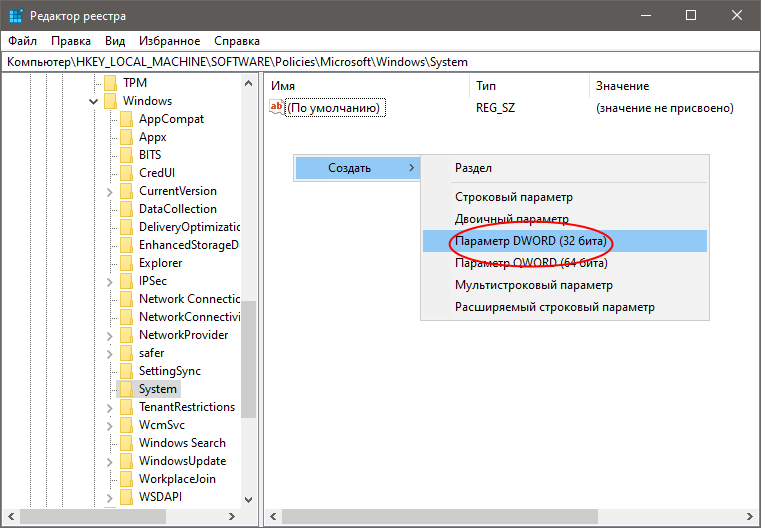Click the EnhancedStorageDevices folder icon
The width and height of the screenshot is (761, 528).
coord(126,245)
